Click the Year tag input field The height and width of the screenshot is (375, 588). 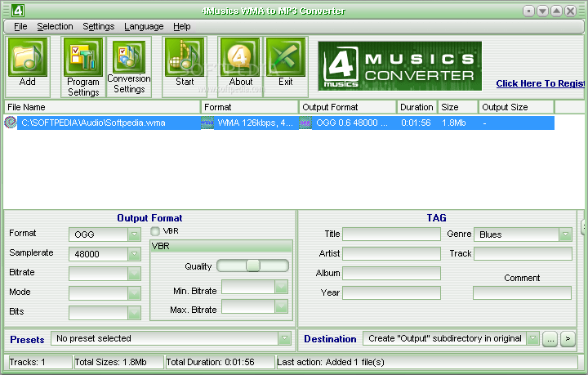click(391, 292)
